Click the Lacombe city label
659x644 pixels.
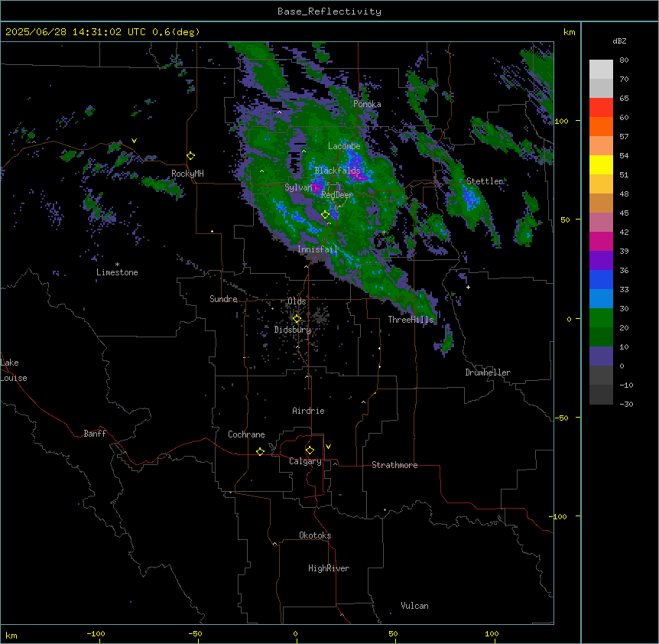coord(344,146)
